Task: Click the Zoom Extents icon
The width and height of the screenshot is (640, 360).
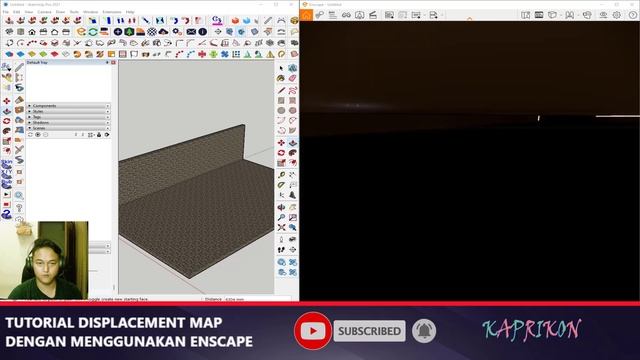Action: [281, 228]
